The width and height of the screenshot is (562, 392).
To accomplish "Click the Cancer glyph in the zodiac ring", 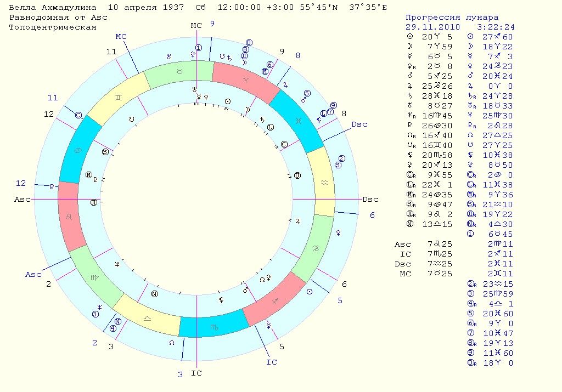I will pos(77,151).
